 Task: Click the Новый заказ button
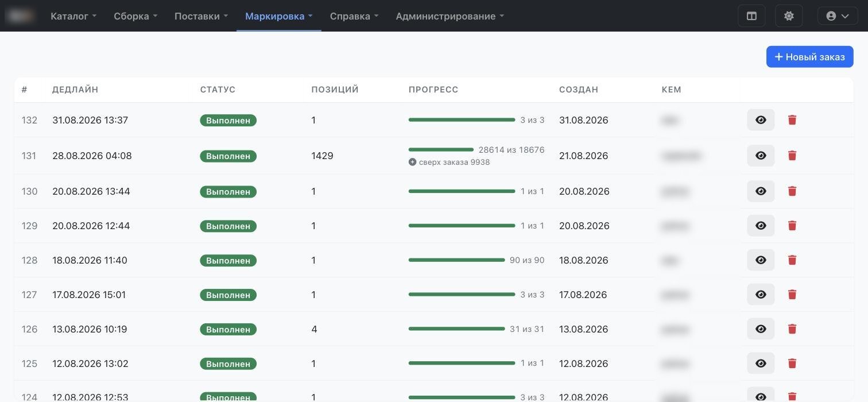pyautogui.click(x=810, y=57)
